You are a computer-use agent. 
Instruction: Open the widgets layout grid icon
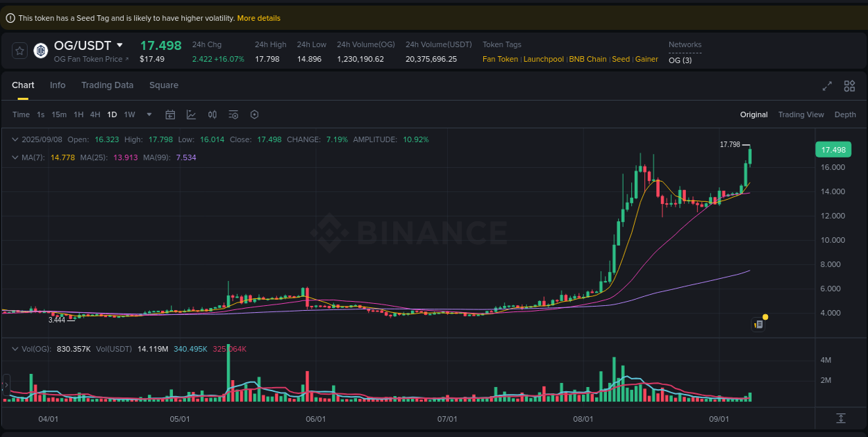(849, 85)
